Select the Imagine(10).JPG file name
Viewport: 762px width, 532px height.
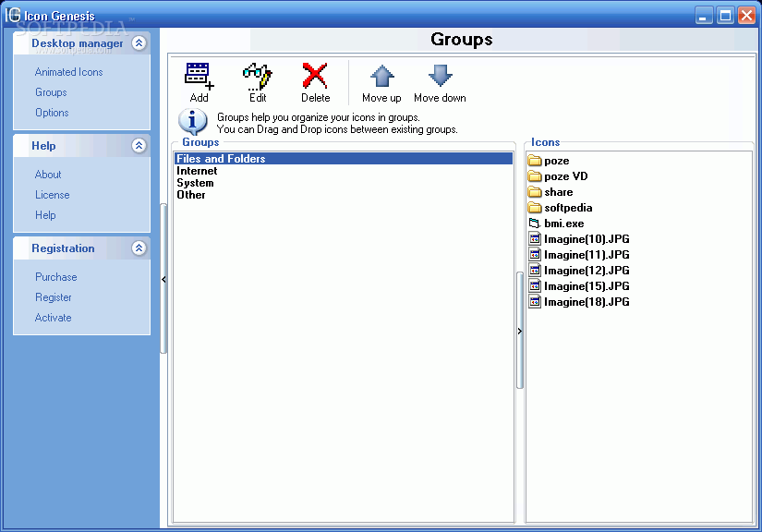pyautogui.click(x=587, y=239)
